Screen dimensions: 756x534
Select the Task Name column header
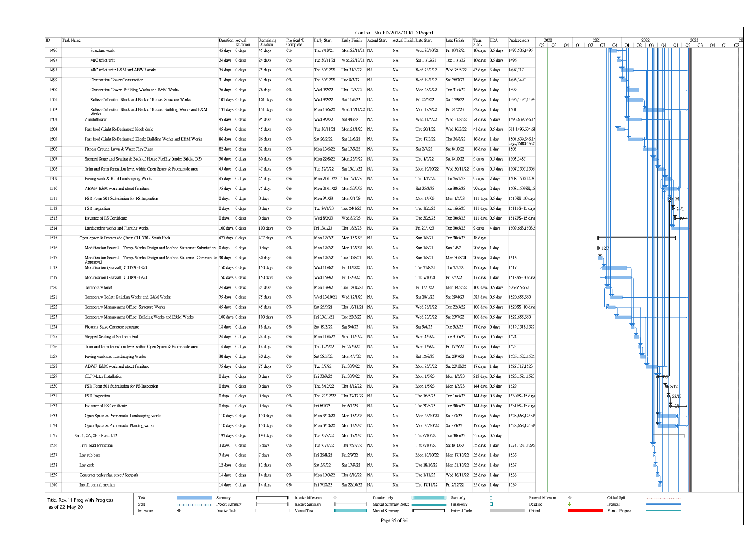point(72,40)
